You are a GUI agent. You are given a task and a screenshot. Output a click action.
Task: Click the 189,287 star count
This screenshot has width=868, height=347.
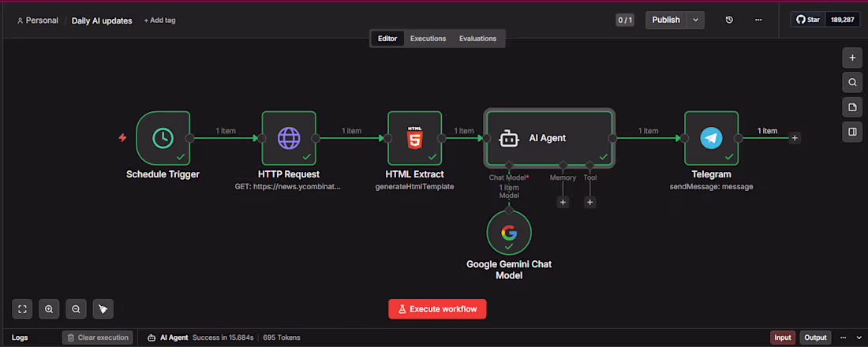coord(843,20)
